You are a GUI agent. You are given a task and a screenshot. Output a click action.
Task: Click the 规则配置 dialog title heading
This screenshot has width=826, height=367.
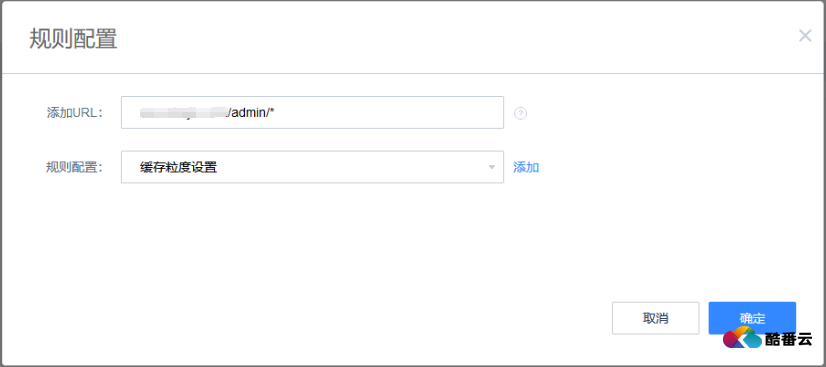point(73,39)
